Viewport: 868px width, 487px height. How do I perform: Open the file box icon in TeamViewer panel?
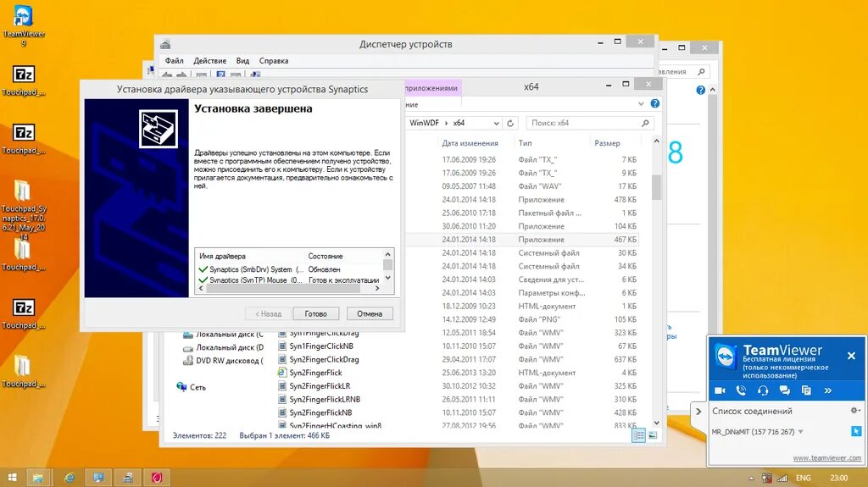(806, 390)
